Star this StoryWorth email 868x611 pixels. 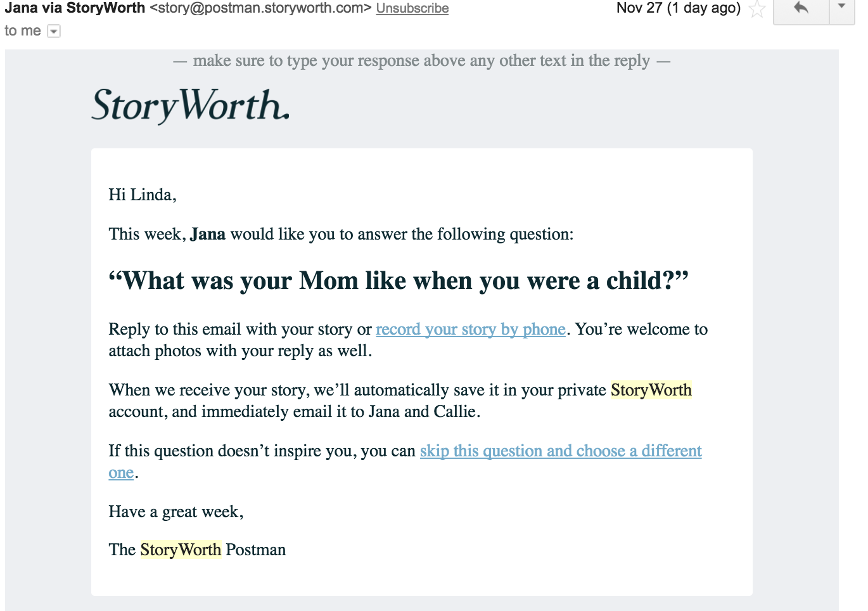757,10
